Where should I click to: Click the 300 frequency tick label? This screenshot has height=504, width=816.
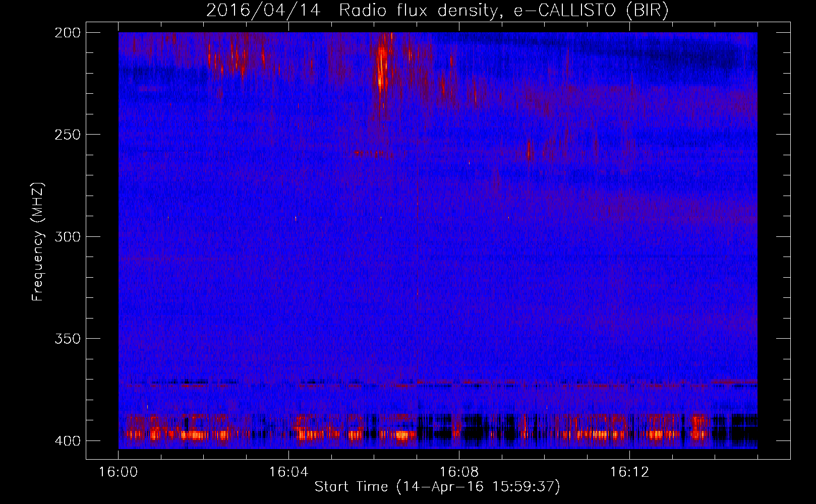click(67, 236)
